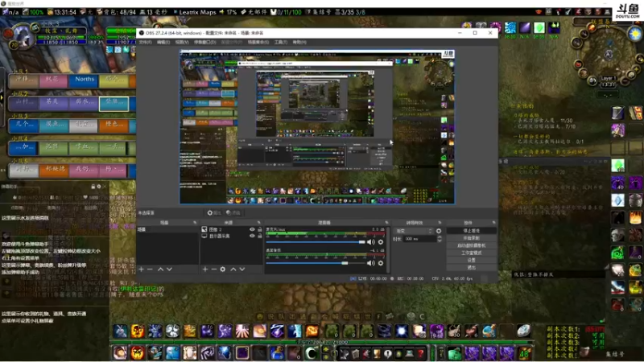Click the exit button in OBS controls
The image size is (644, 362).
(x=471, y=268)
